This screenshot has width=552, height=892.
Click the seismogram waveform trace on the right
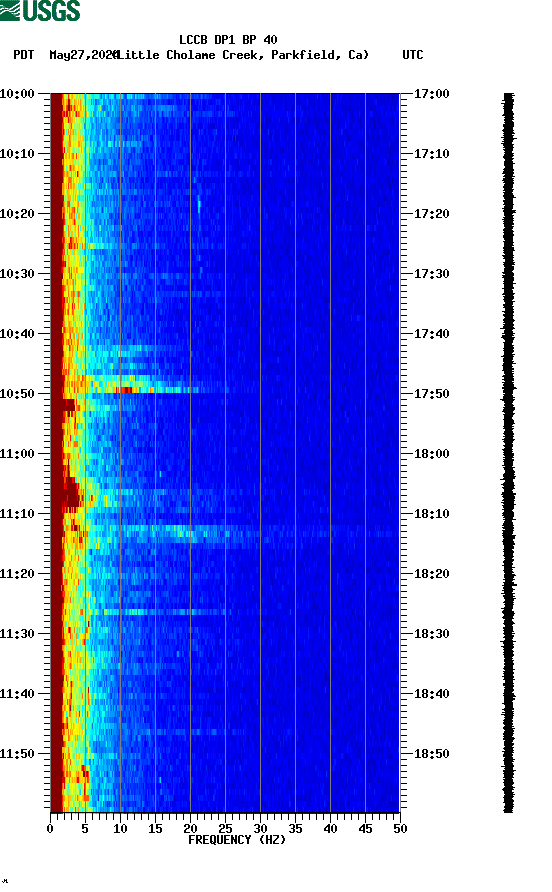509,453
